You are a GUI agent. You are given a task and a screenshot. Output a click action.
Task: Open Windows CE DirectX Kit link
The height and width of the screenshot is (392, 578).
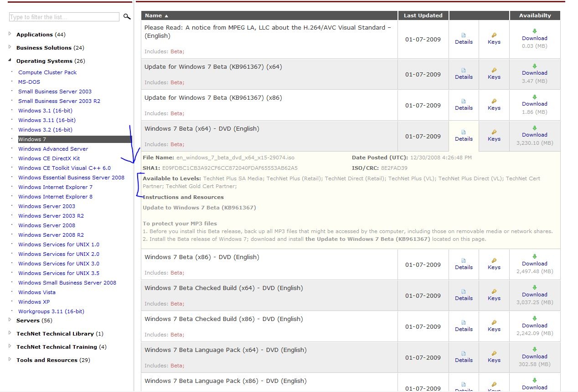pyautogui.click(x=49, y=158)
